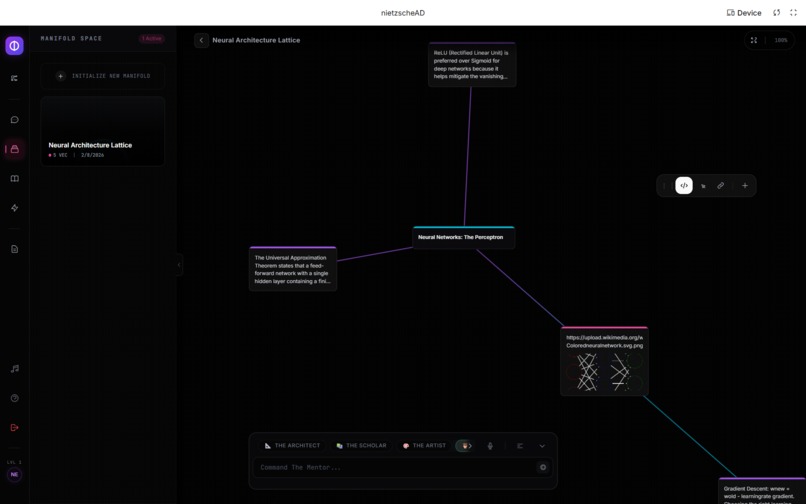Open the NE user avatar
The image size is (806, 504).
(x=14, y=474)
